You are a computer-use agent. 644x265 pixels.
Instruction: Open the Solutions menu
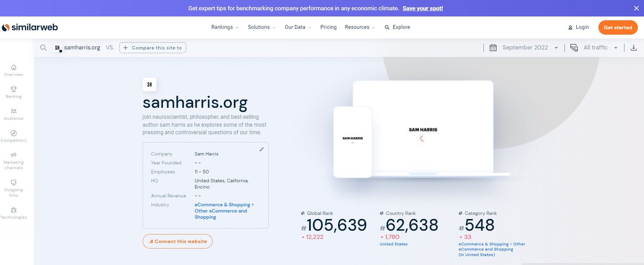click(261, 27)
